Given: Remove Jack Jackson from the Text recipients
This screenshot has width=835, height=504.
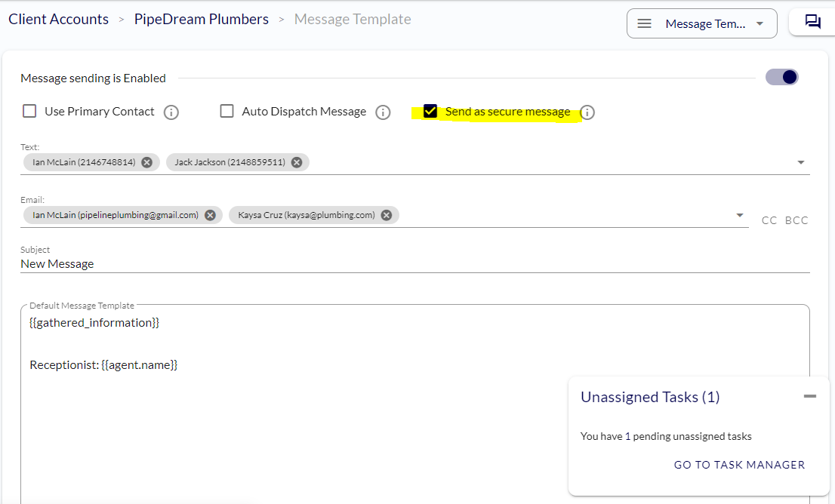Looking at the screenshot, I should [x=297, y=161].
